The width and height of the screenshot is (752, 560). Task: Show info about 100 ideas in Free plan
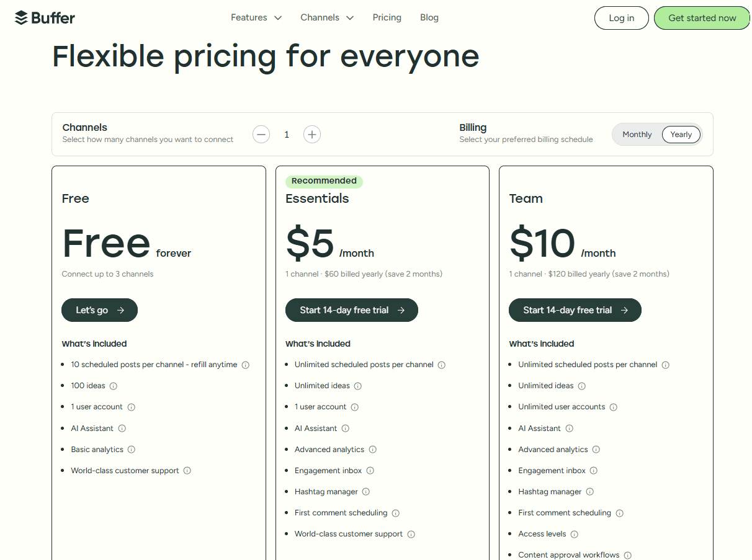pyautogui.click(x=113, y=386)
